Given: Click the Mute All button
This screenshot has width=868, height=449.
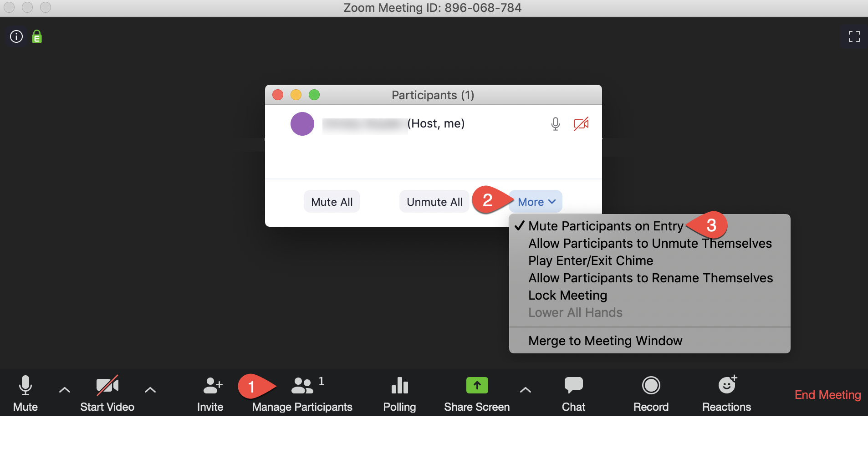Looking at the screenshot, I should pyautogui.click(x=332, y=202).
